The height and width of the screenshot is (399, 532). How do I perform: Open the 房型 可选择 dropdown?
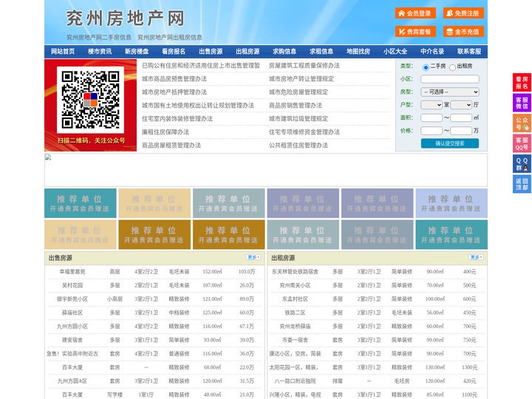[450, 92]
